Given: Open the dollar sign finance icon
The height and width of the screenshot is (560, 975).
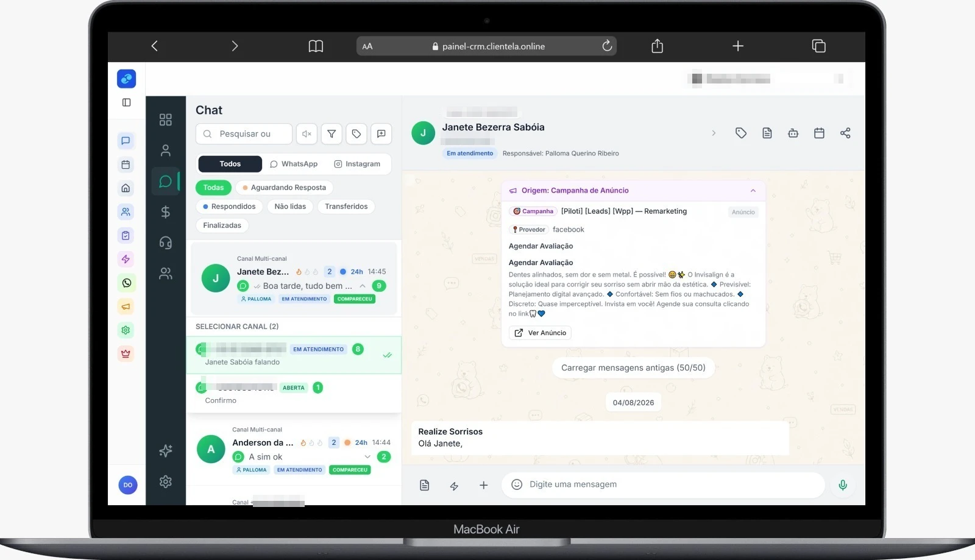Looking at the screenshot, I should [165, 212].
